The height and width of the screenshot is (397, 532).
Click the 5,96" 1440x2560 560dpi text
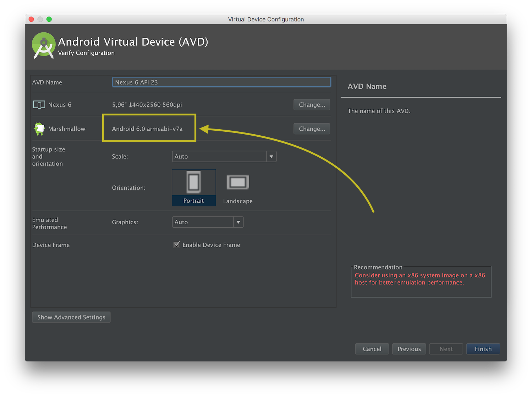point(147,105)
